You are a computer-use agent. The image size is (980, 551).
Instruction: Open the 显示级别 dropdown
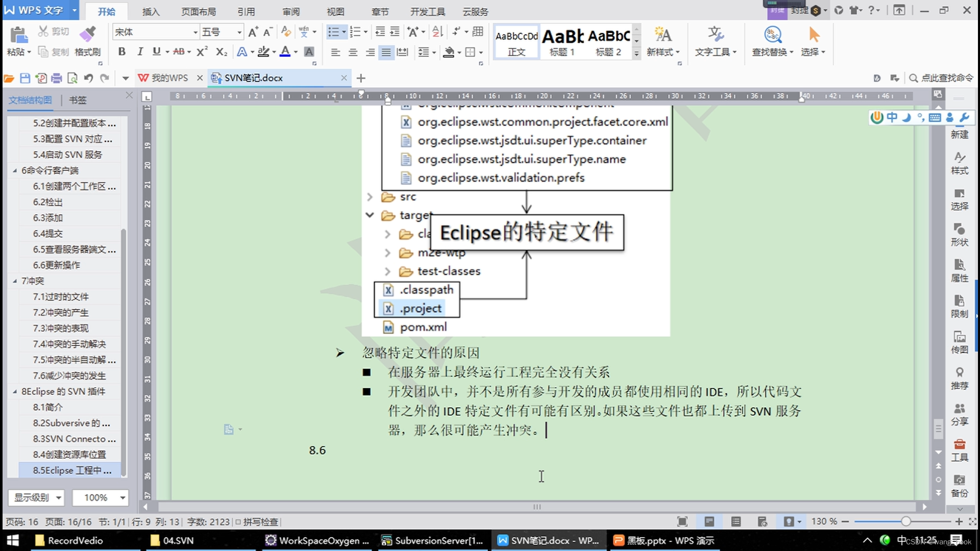(x=36, y=497)
